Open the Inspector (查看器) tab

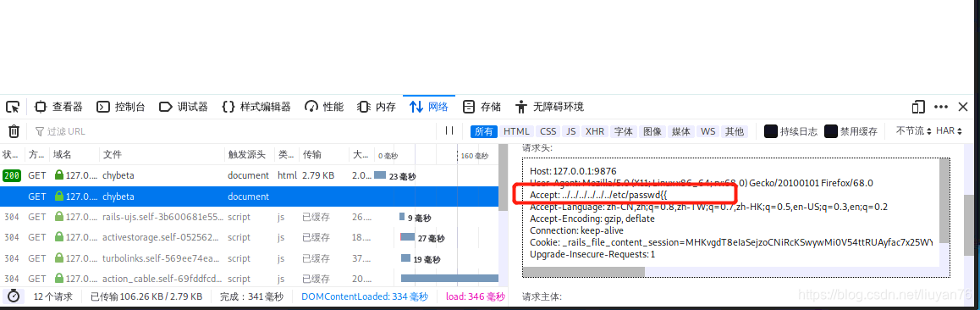coord(58,107)
